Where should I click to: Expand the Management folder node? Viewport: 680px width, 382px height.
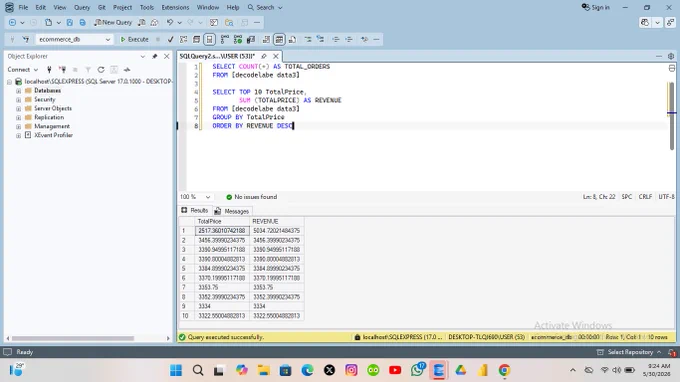coord(18,126)
